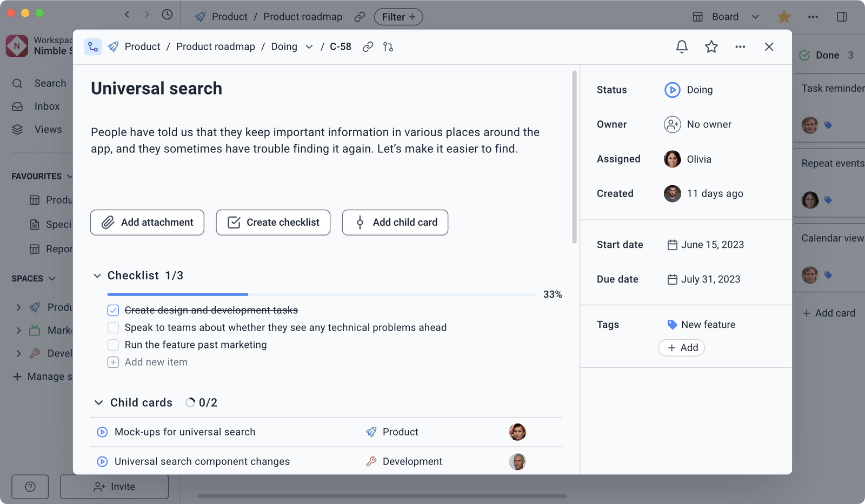Check the 'Speak to teams' checklist item
The height and width of the screenshot is (504, 865).
(x=113, y=327)
